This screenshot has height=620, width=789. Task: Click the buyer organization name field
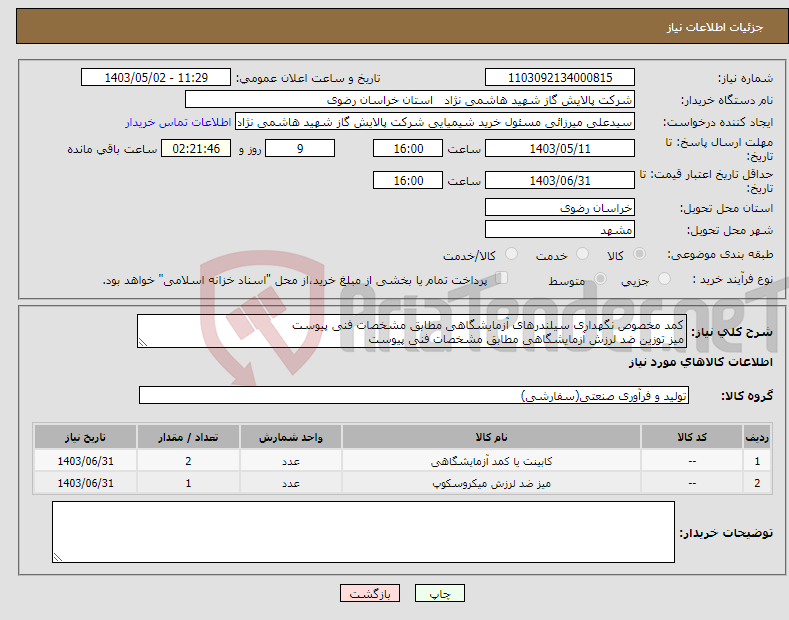point(410,100)
